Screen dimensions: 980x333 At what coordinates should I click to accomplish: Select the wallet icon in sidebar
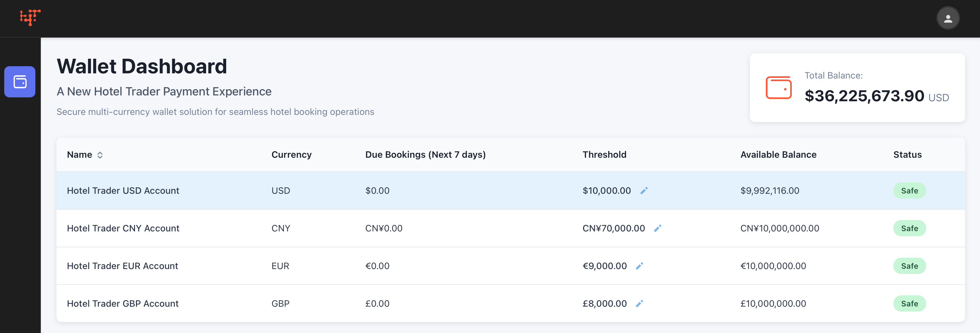20,82
